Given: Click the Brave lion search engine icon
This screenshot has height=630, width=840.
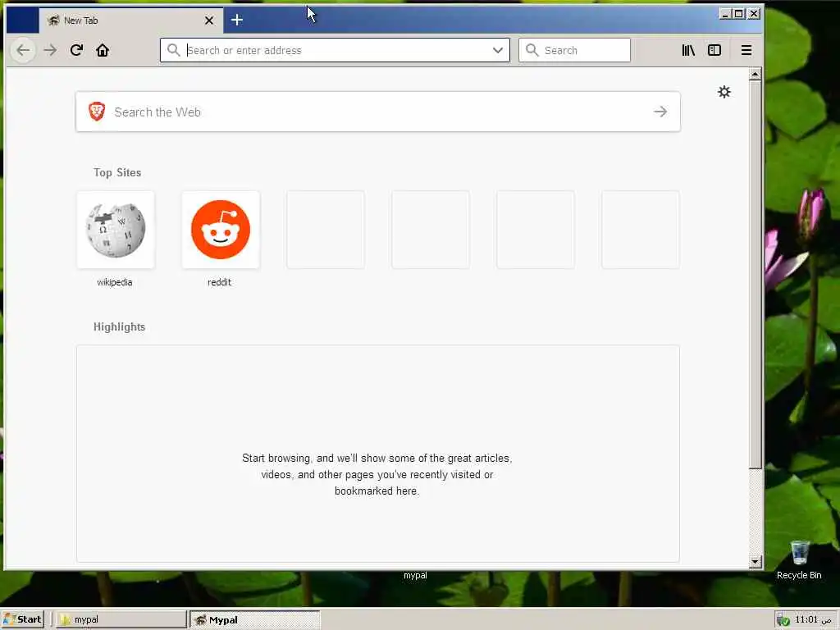Looking at the screenshot, I should pos(97,112).
